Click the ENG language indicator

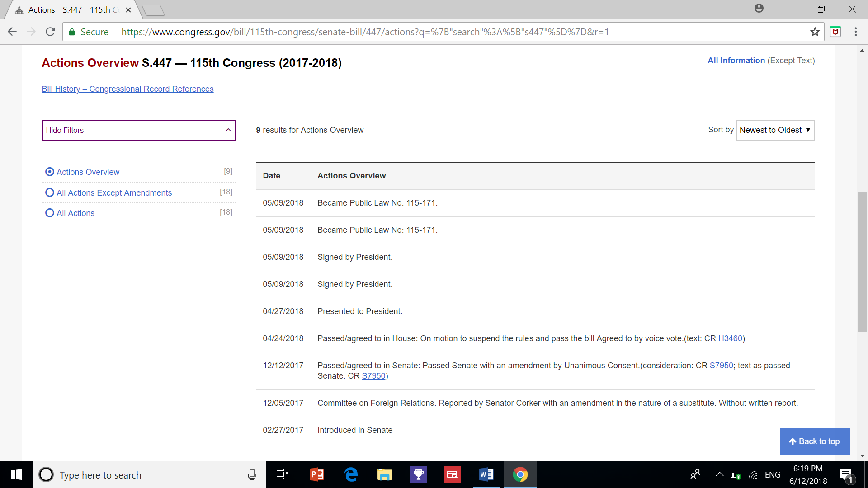coord(773,475)
